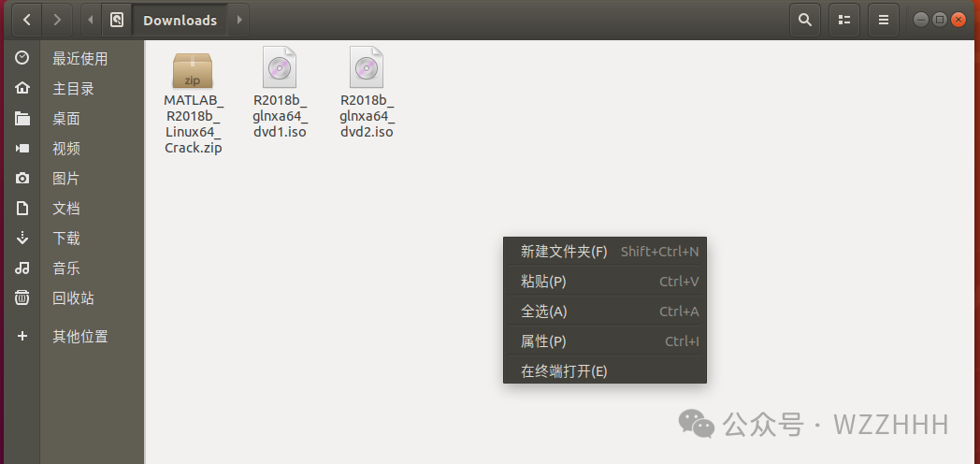
Task: Choose 属性(P) from context menu
Action: [x=605, y=341]
